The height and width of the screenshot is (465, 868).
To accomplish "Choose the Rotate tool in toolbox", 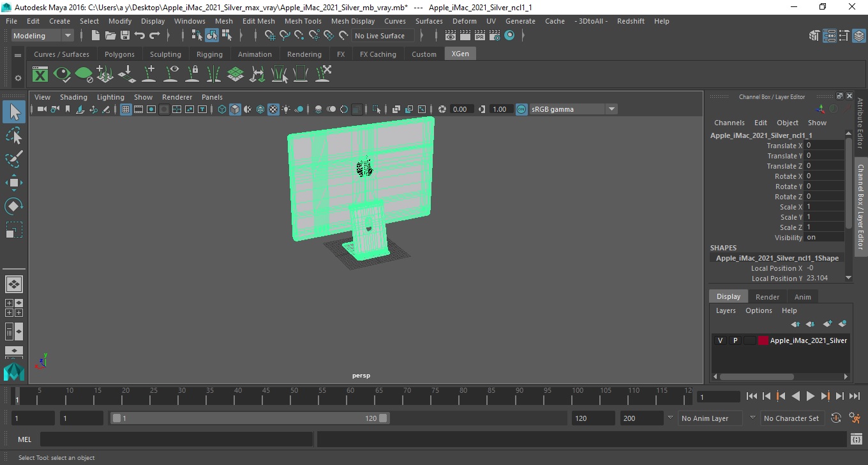I will 14,206.
